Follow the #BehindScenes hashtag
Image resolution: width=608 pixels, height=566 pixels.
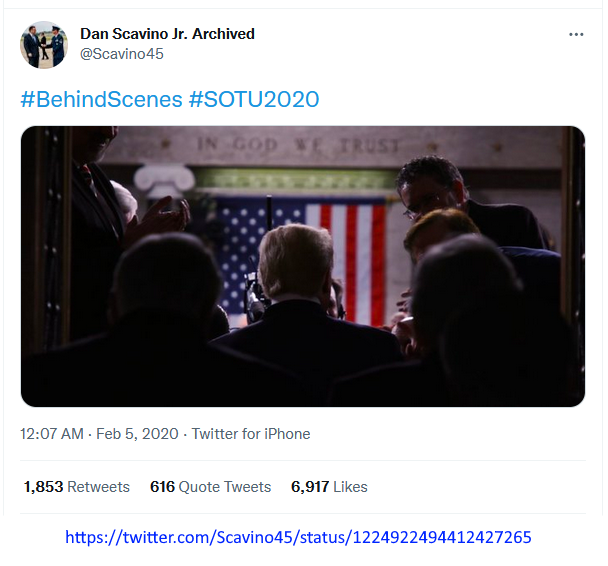[x=101, y=99]
